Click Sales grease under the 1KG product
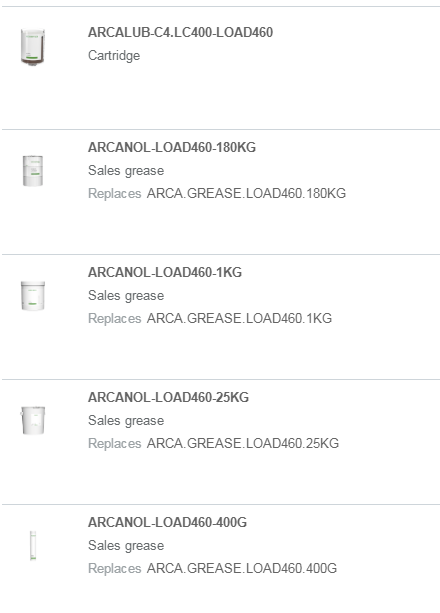440x613 pixels. pyautogui.click(x=126, y=296)
